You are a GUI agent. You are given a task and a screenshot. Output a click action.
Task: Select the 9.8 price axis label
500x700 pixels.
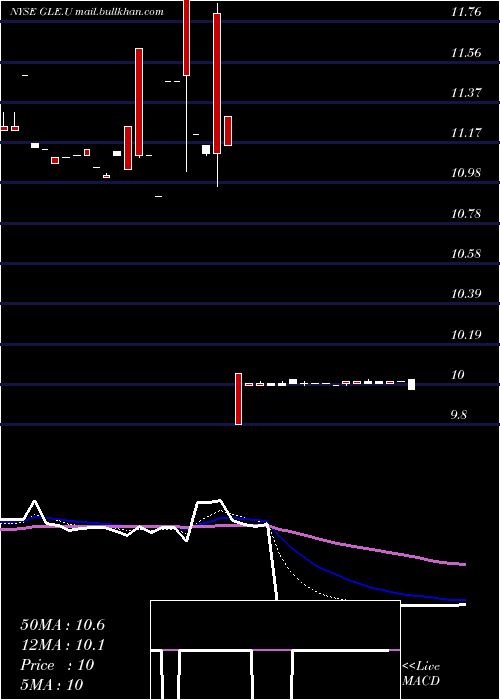click(x=459, y=415)
